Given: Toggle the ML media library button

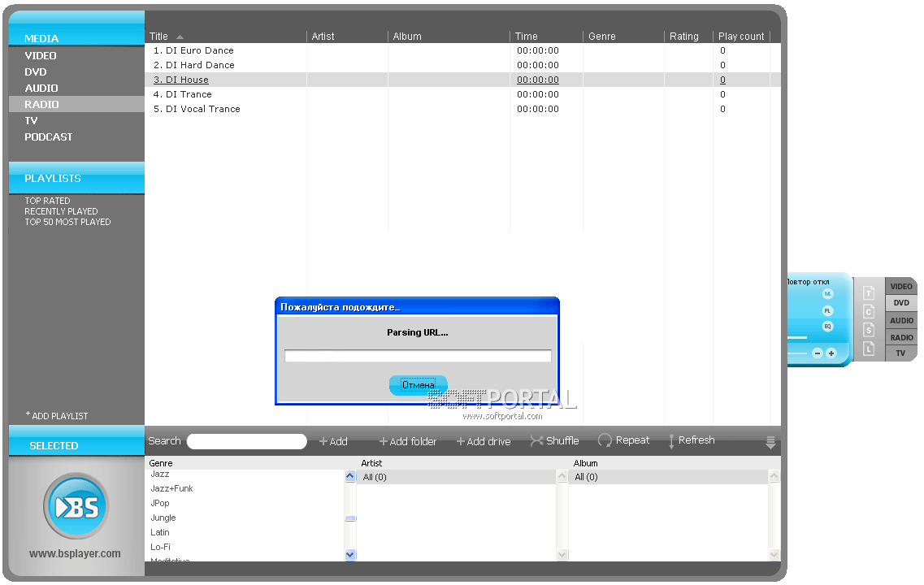Looking at the screenshot, I should 827,294.
